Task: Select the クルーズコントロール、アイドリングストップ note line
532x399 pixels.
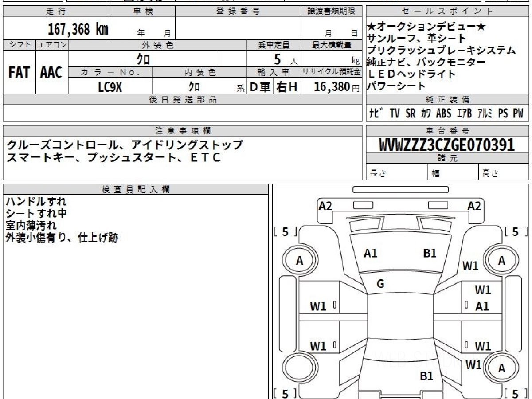Action: (125, 145)
